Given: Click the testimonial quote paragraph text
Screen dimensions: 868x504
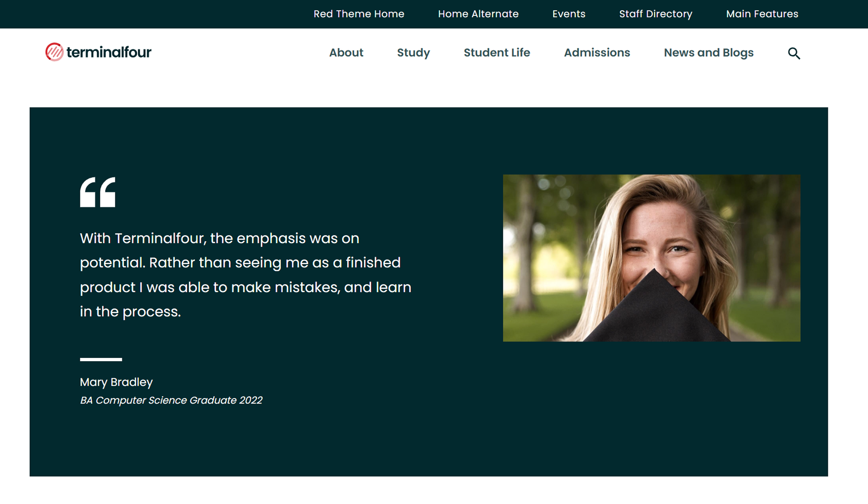Looking at the screenshot, I should (x=245, y=275).
